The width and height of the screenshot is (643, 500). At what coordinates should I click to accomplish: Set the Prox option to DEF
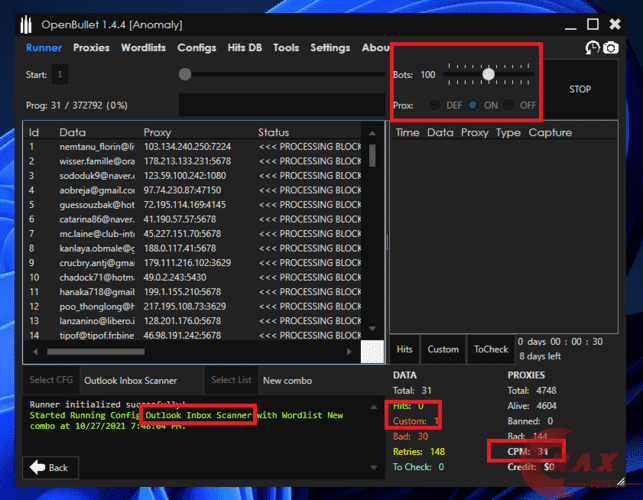435,105
